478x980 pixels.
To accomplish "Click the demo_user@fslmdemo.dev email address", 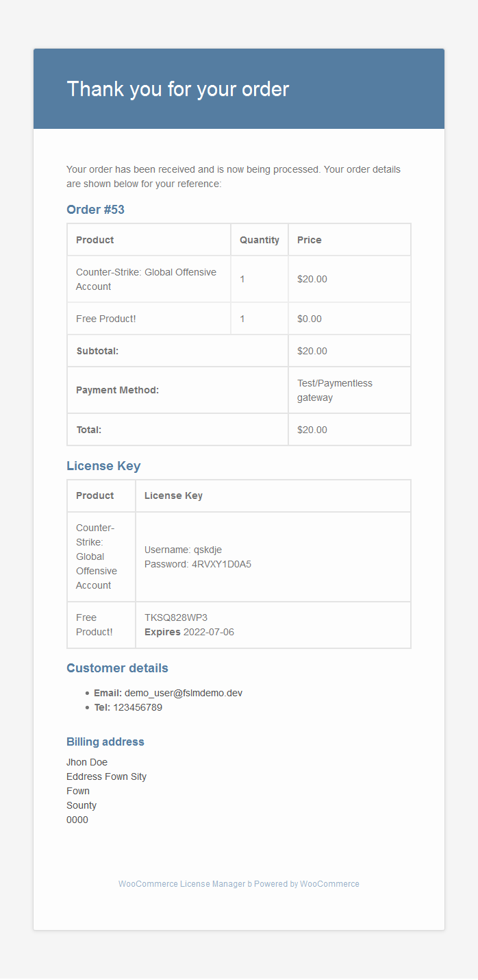I will click(x=183, y=693).
